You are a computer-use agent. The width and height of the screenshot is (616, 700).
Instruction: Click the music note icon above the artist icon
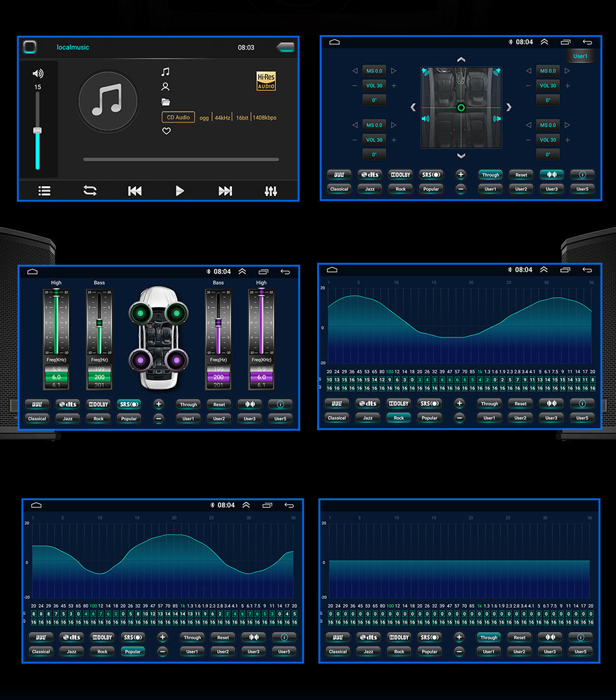click(166, 71)
